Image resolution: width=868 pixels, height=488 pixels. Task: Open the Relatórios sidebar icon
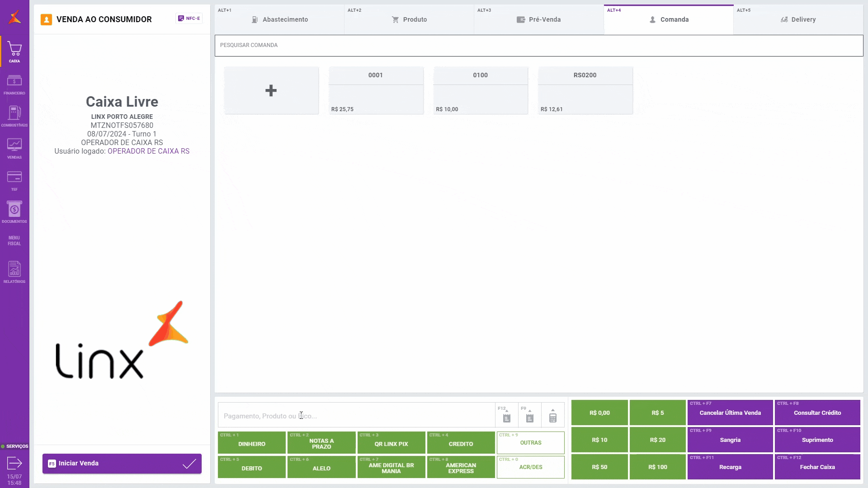pyautogui.click(x=14, y=272)
